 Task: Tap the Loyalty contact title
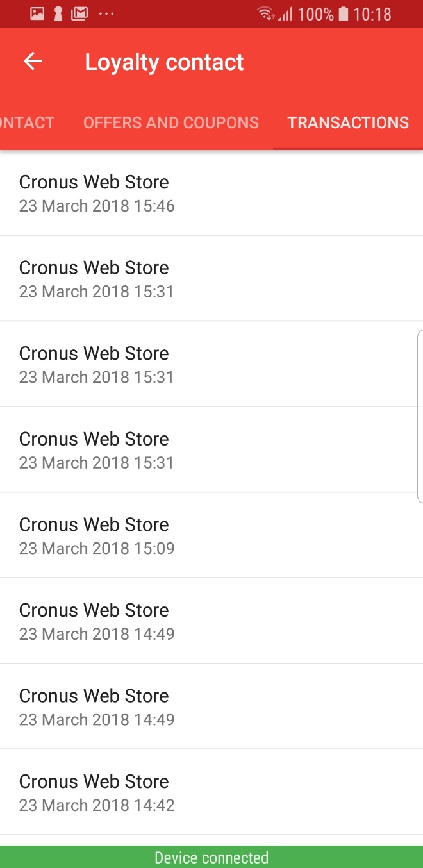pos(164,62)
